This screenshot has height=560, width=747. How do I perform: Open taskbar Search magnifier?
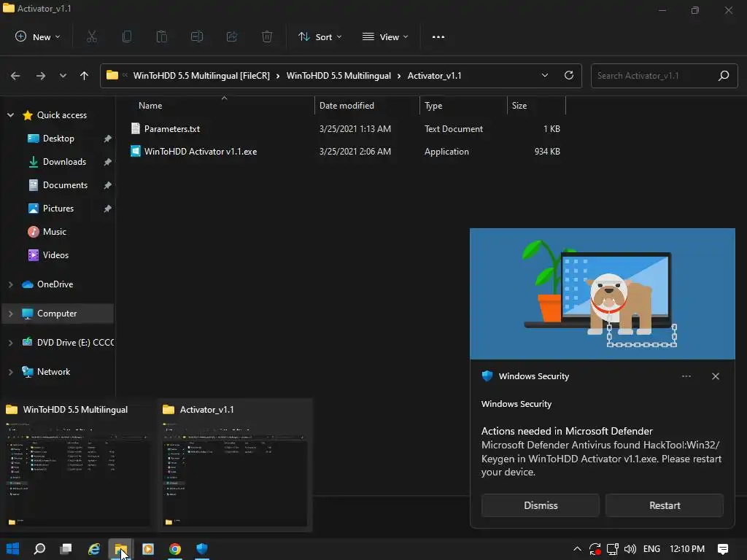tap(39, 548)
